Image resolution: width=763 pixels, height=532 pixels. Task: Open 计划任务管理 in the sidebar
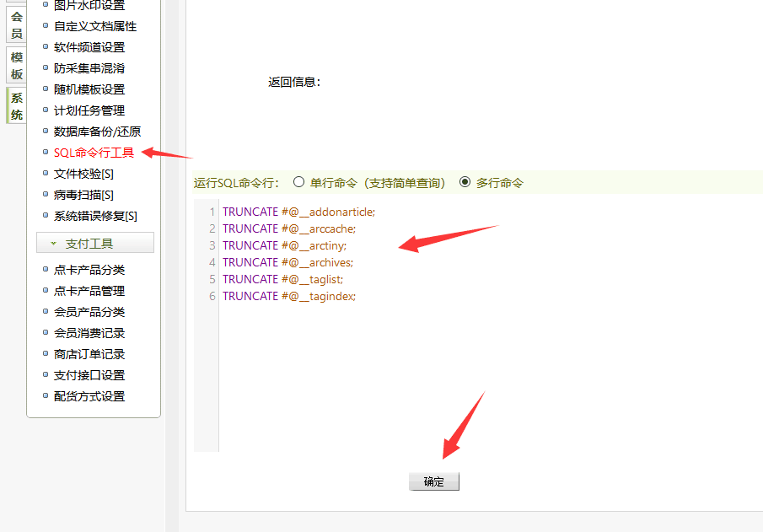(89, 110)
